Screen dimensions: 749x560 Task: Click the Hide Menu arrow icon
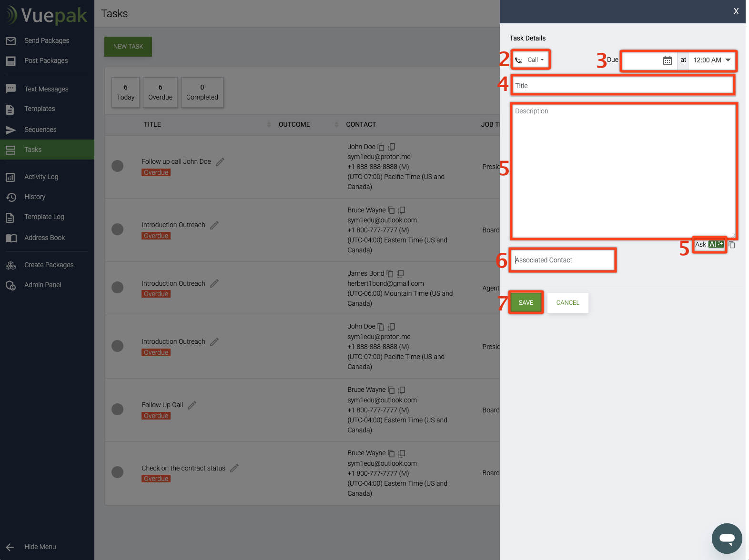coord(10,547)
